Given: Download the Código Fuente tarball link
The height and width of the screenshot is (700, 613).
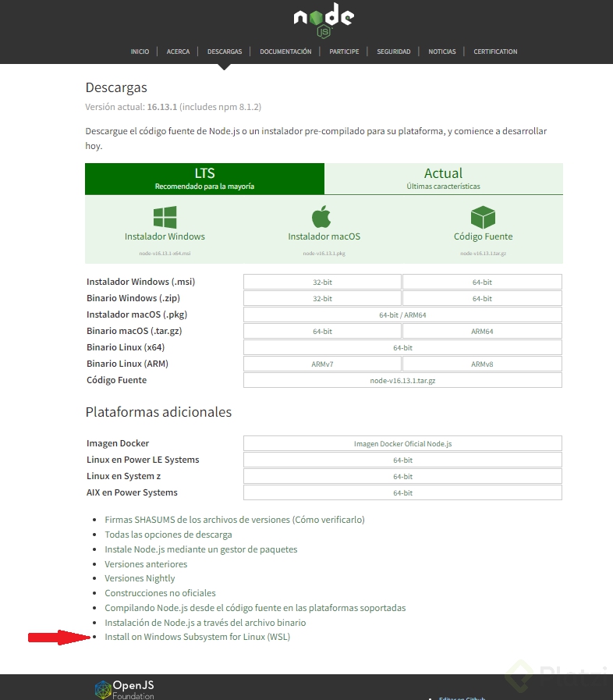Looking at the screenshot, I should coord(484,236).
